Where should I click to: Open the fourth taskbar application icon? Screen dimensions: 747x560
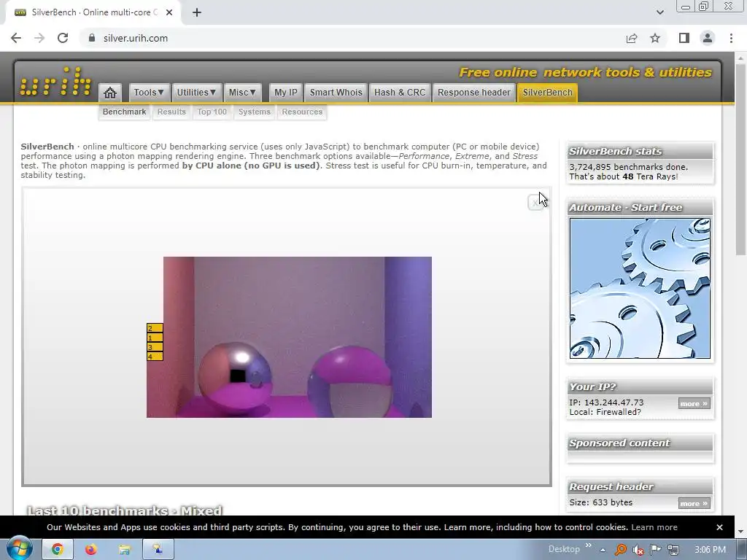(x=158, y=550)
